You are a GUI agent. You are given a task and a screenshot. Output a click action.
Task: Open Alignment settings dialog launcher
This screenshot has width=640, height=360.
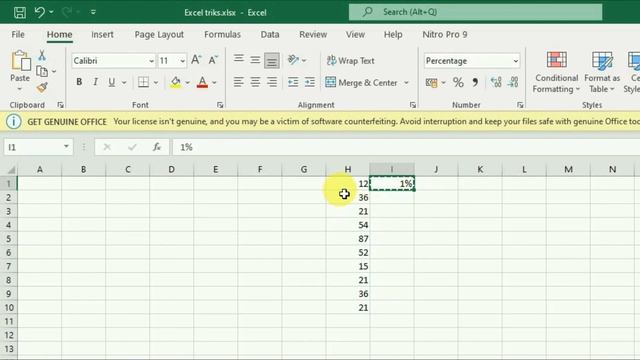[x=413, y=105]
